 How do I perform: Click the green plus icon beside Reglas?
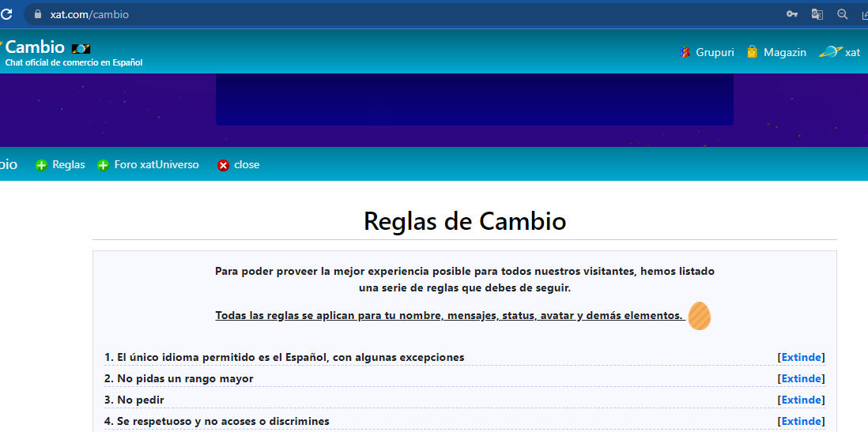41,165
